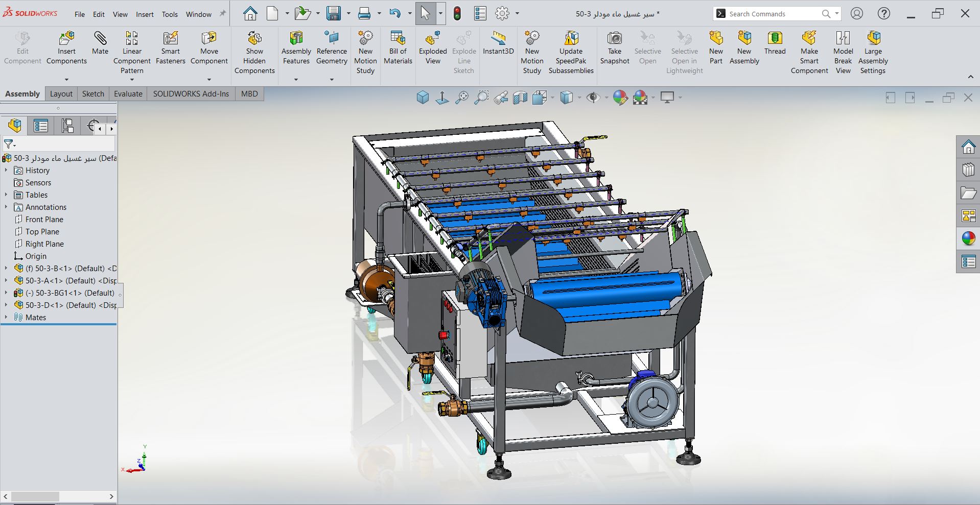Click Section View icon in viewport toolbar
Image resolution: width=980 pixels, height=505 pixels.
tap(520, 97)
